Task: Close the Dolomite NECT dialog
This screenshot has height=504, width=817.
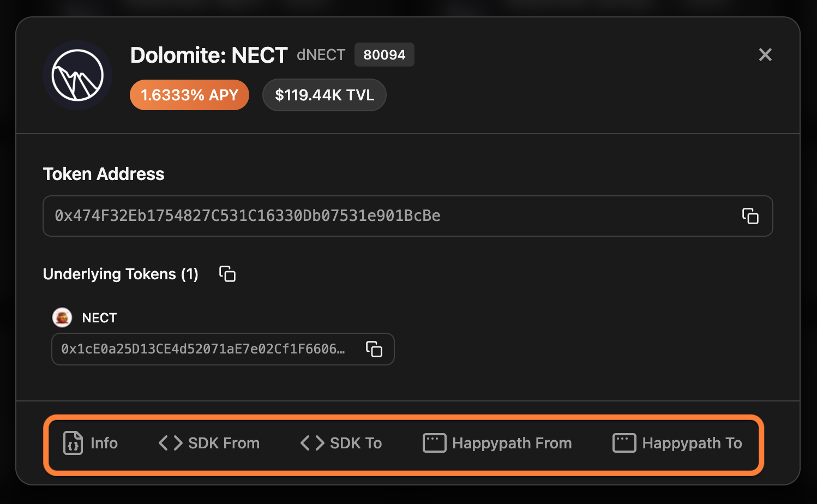Action: (765, 55)
